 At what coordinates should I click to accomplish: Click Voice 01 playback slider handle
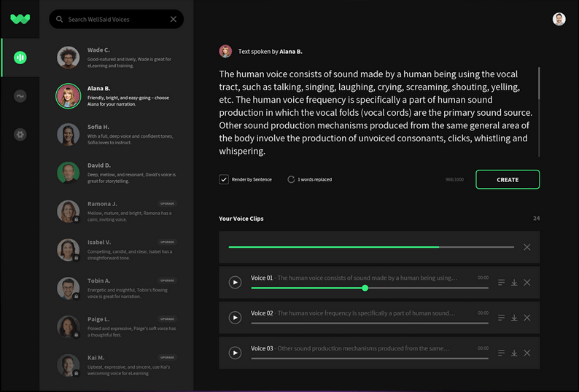tap(365, 288)
